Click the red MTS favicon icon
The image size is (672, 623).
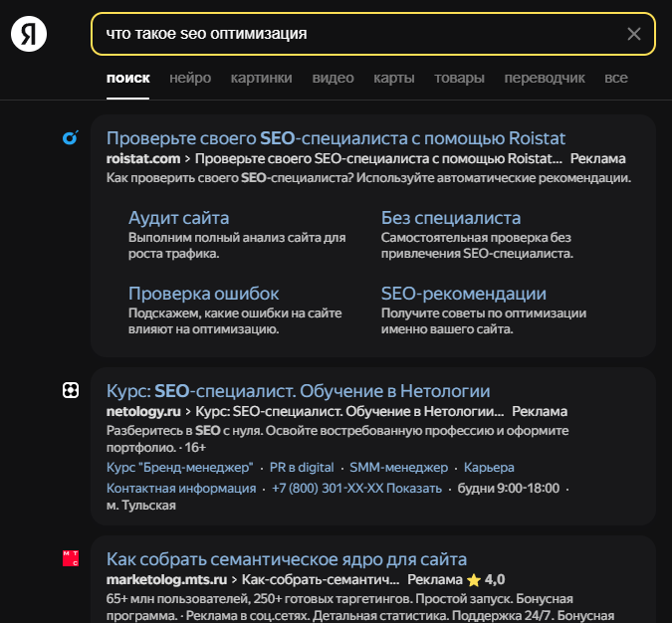tap(71, 558)
